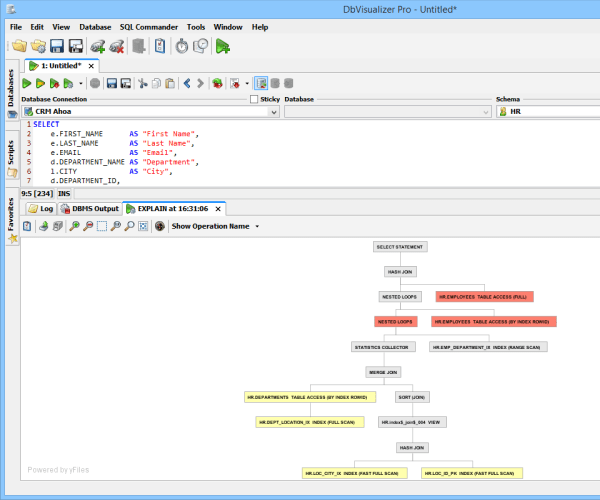Viewport: 600px width, 500px height.
Task: Click the save floppy icon in main toolbar
Action: tap(57, 45)
